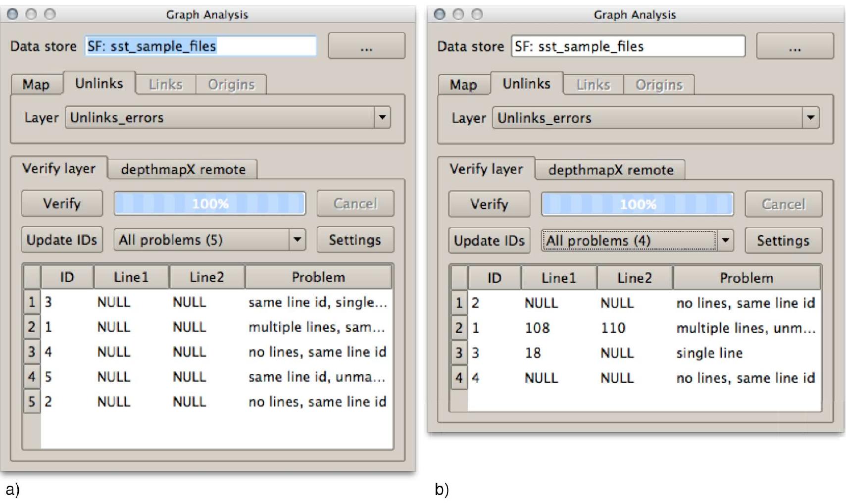
Task: Select row header 5 in left table
Action: point(32,402)
